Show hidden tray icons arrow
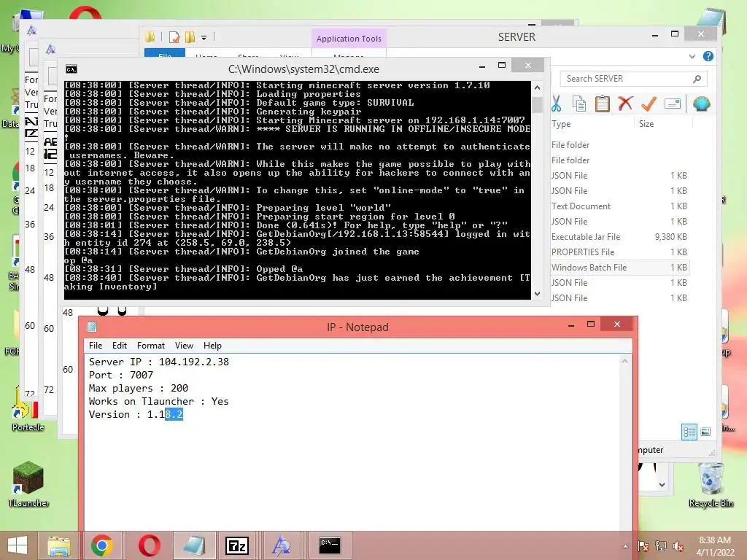 coord(625,547)
